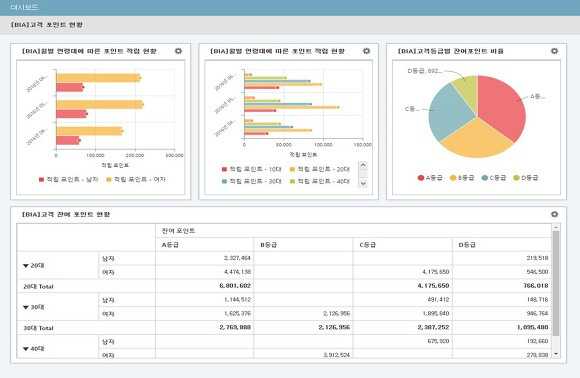
Task: Click the C등급 table column header
Action: click(x=402, y=245)
